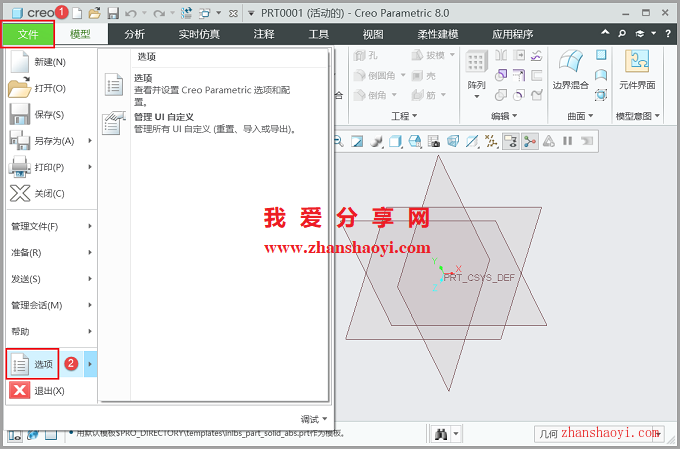The height and width of the screenshot is (449, 680).
Task: Select 保存(S) in the file menu
Action: pos(52,115)
